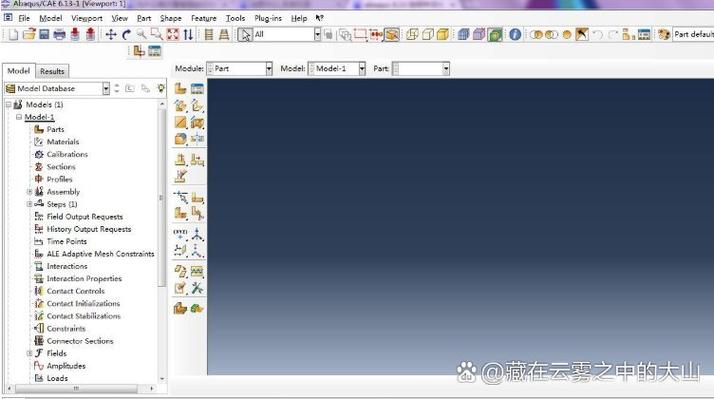
Task: Click the Print icon
Action: point(60,34)
